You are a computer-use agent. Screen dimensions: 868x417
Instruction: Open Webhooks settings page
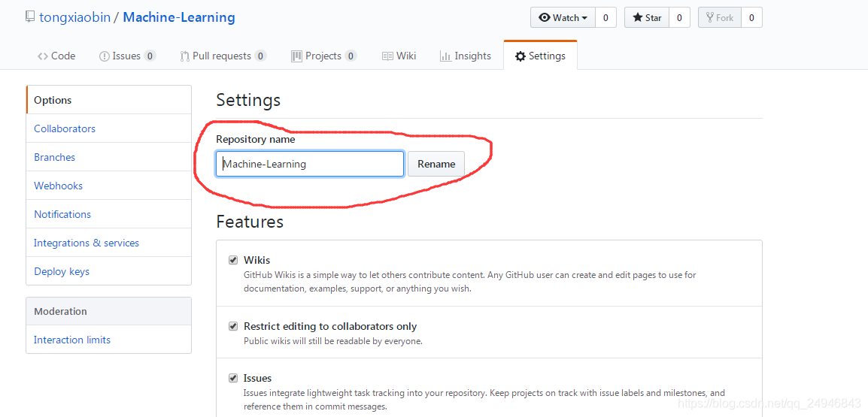(108, 186)
